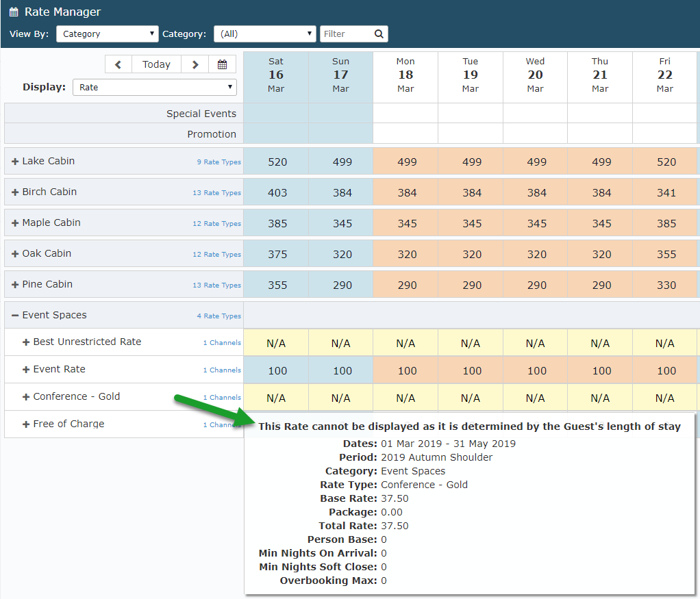Open Birch Cabin 13 Rate Types link
The width and height of the screenshot is (700, 599).
[216, 193]
